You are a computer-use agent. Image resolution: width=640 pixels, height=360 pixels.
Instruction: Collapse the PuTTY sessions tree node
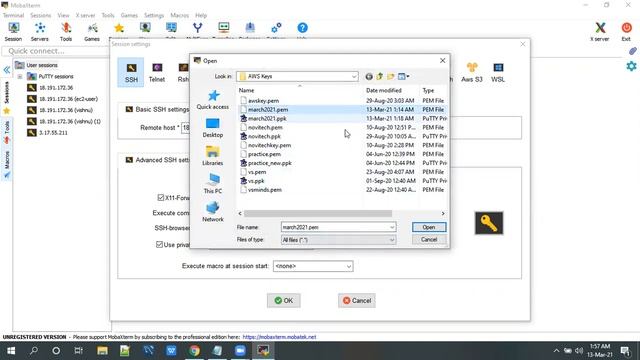[x=20, y=77]
